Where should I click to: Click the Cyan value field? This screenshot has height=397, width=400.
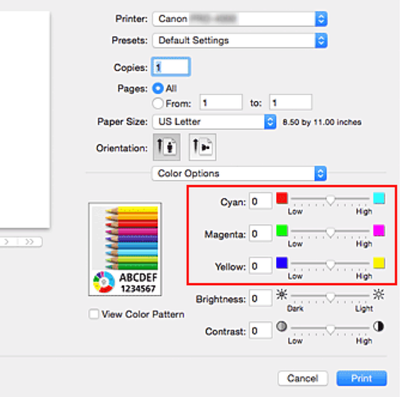260,201
